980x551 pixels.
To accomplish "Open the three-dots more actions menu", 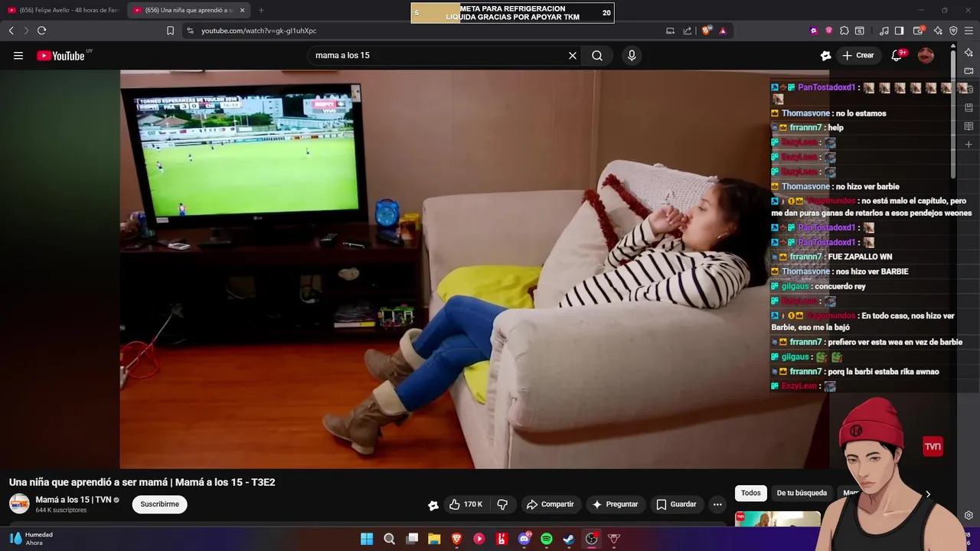I will [717, 504].
